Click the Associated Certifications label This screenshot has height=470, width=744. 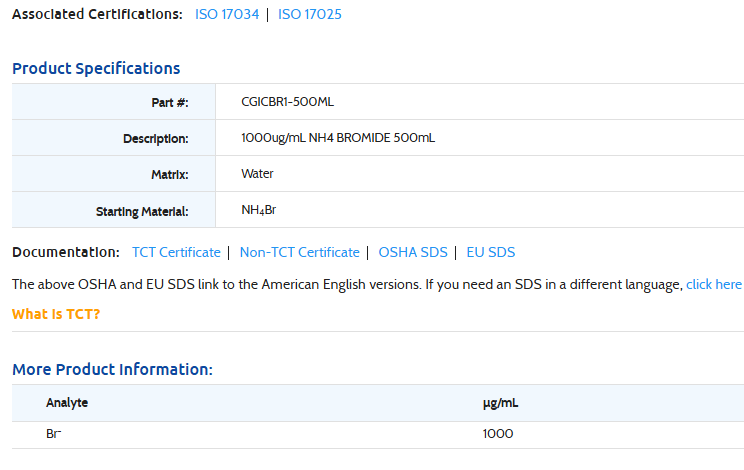[x=97, y=15]
